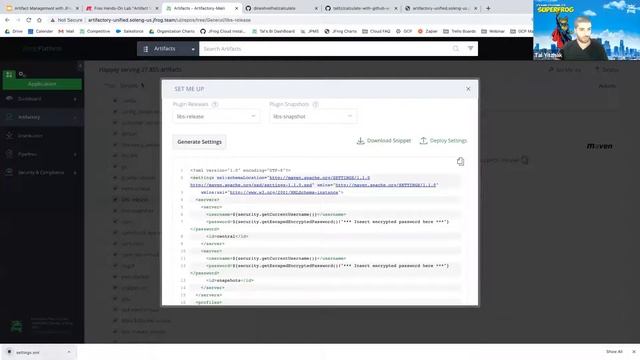Copy the settings snippet to clipboard
This screenshot has width=640, height=360.
click(460, 161)
